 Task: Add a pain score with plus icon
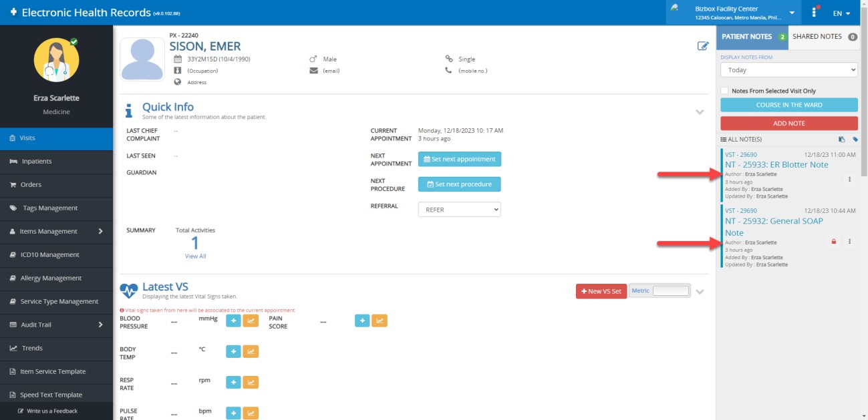tap(362, 321)
